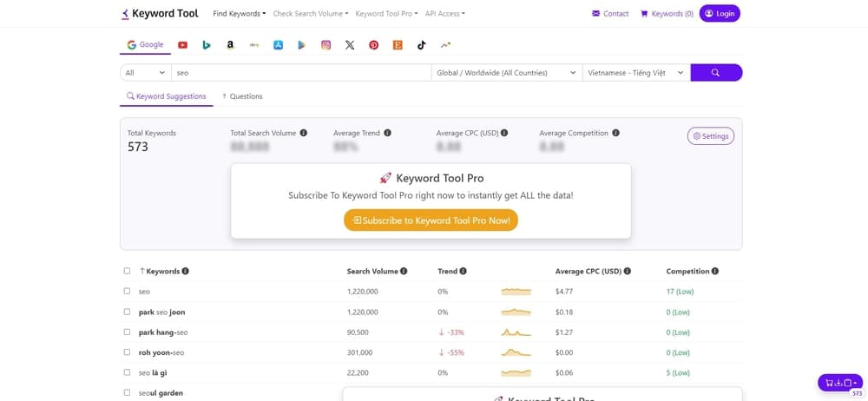Open the TikTok keyword tab
Viewport: 868px width, 401px height.
click(x=422, y=45)
